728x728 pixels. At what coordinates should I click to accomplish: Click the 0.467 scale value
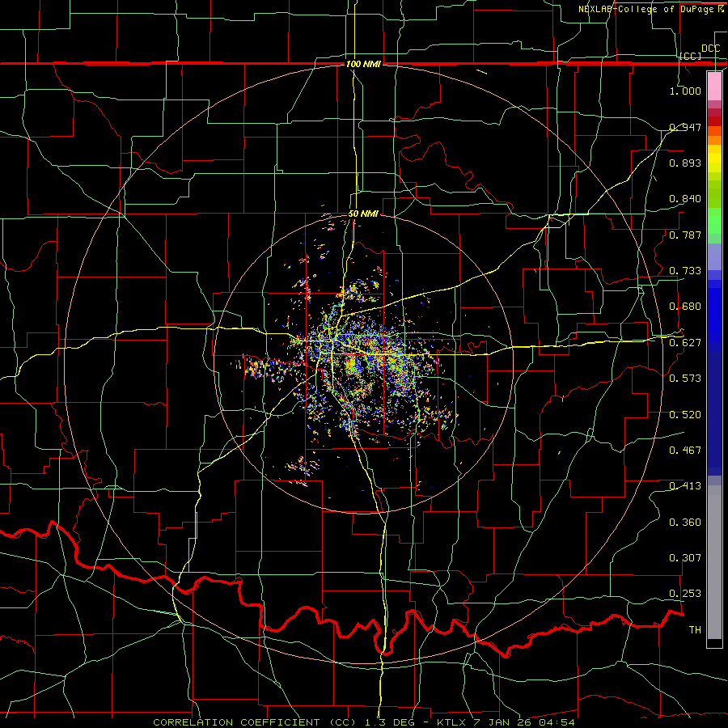[x=685, y=450]
